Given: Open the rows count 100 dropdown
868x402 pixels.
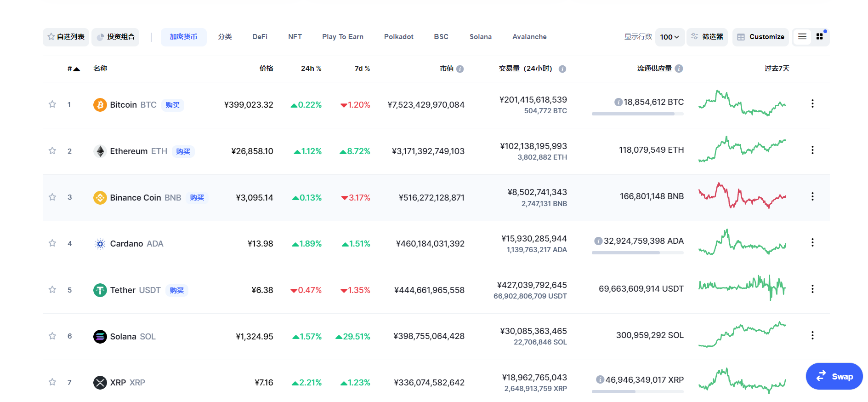Looking at the screenshot, I should tap(669, 37).
